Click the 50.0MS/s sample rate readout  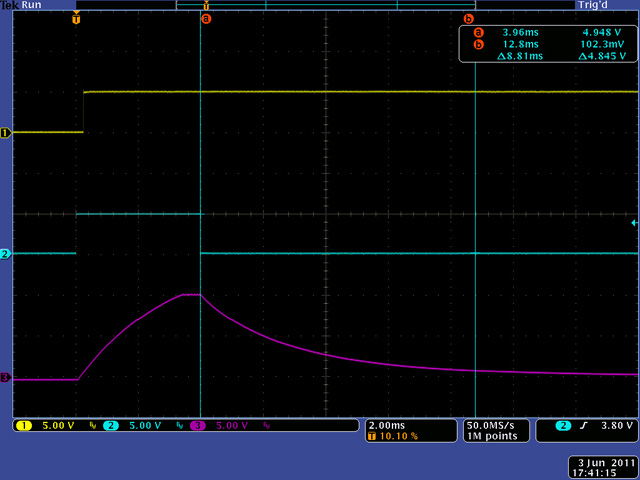tap(489, 425)
